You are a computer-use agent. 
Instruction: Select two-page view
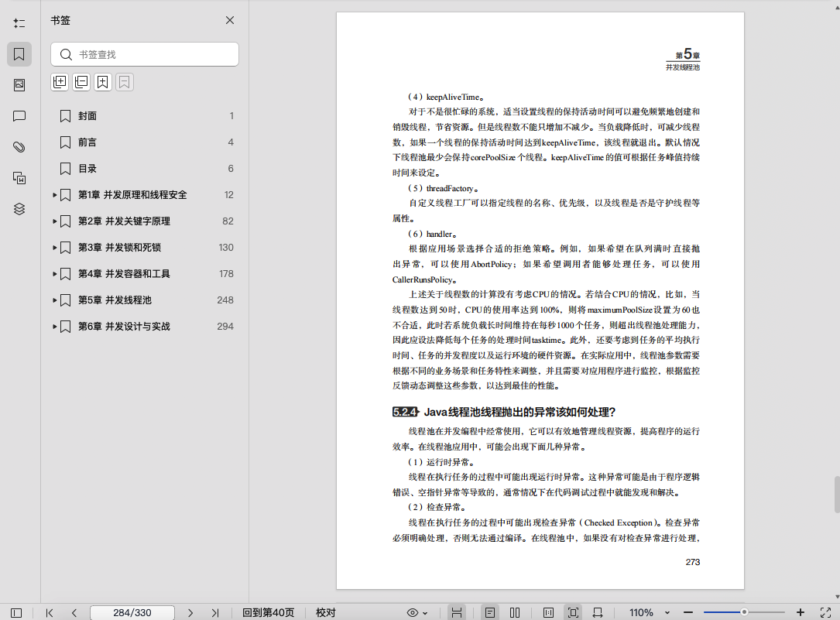[515, 612]
